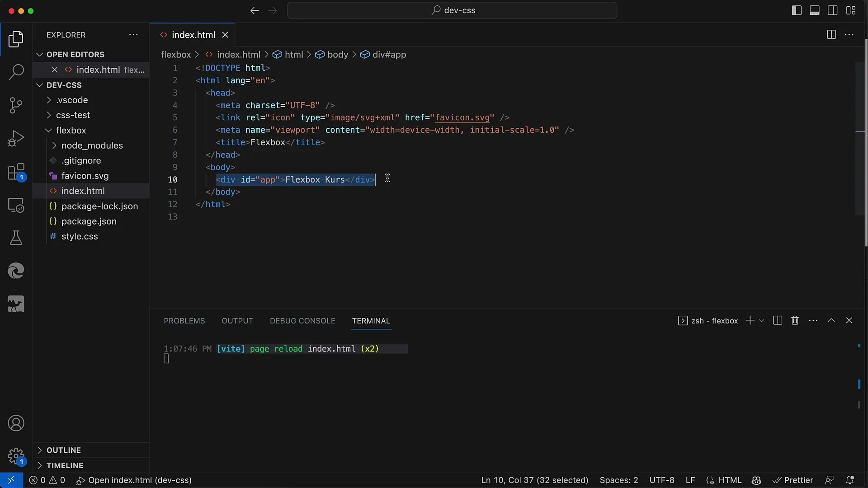This screenshot has height=488, width=868.
Task: Click errors and warnings count in status bar
Action: pyautogui.click(x=47, y=480)
